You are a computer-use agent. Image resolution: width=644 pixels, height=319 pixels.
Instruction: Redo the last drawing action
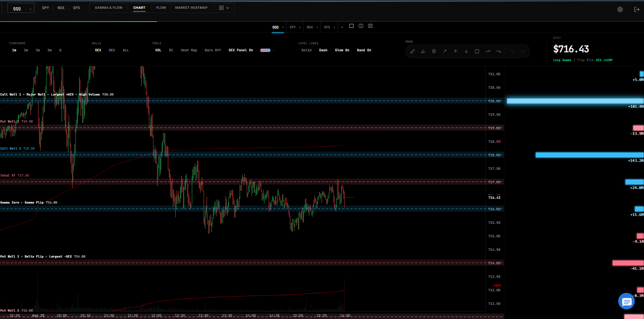pyautogui.click(x=523, y=51)
